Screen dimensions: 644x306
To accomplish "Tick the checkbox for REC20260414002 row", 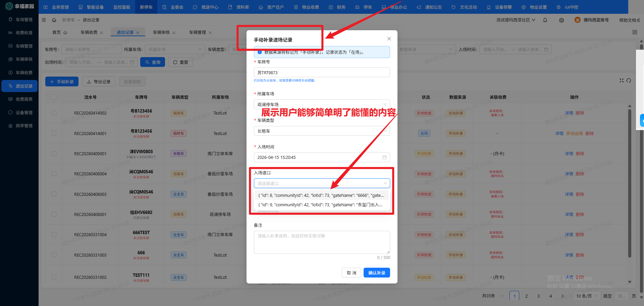I will point(54,113).
